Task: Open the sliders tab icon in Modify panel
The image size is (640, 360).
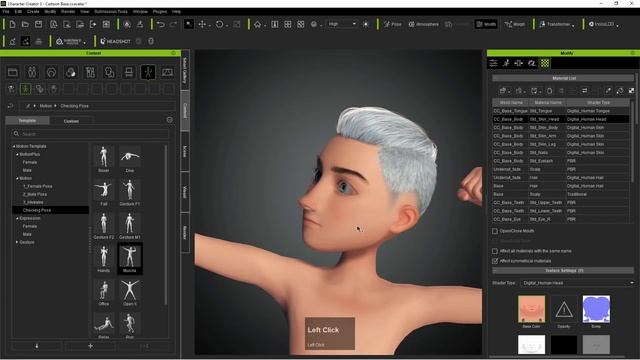Action: (493, 63)
